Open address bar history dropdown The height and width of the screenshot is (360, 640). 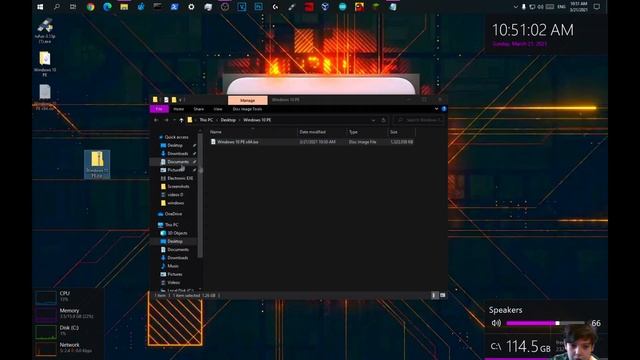pyautogui.click(x=373, y=120)
